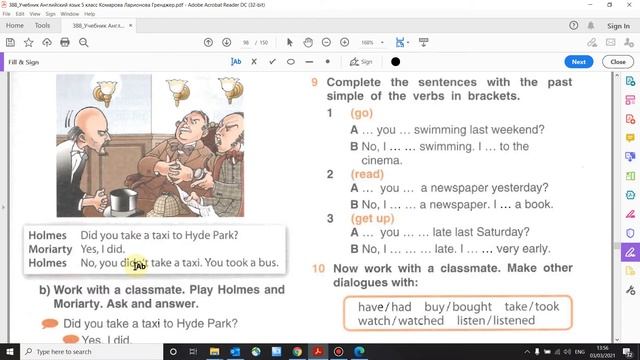The image size is (640, 360).
Task: Go to next page arrow
Action: (x=227, y=42)
